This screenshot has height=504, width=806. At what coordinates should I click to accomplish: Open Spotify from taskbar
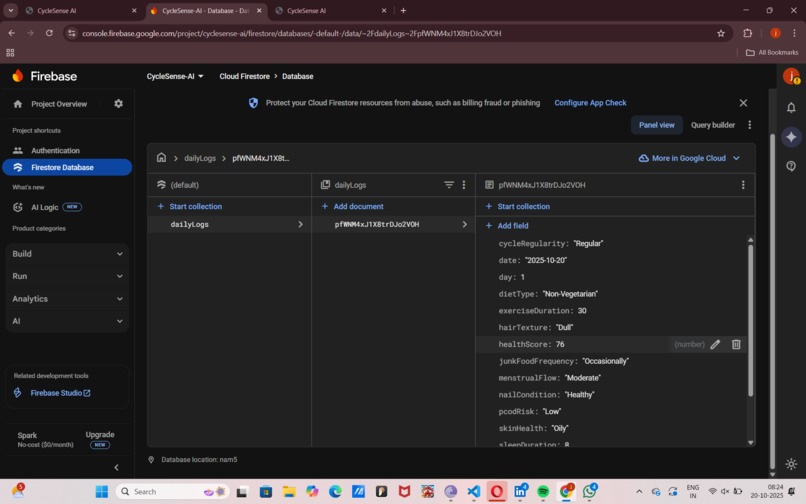[543, 492]
